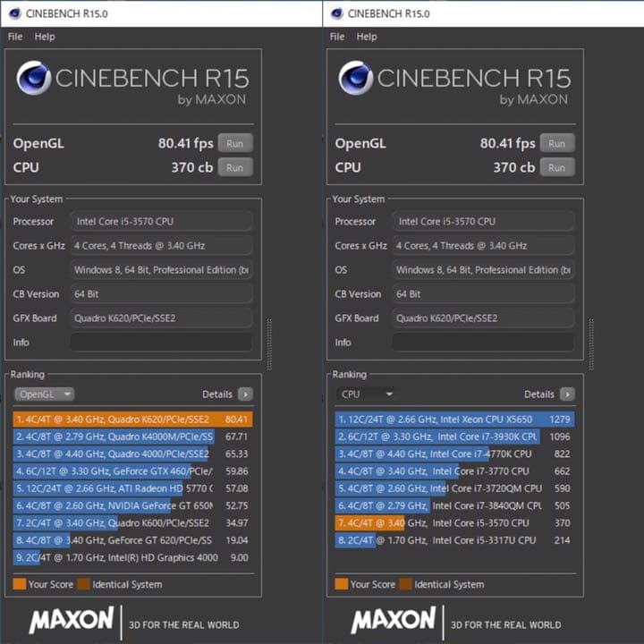Select the Core i7-3840QM ranking row scoring 505
644x644 pixels.
pos(454,505)
